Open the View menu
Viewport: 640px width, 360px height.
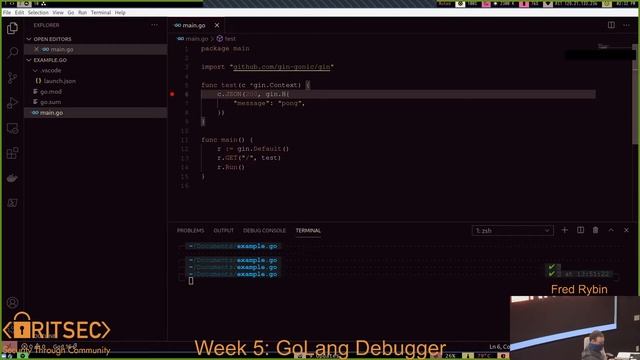click(58, 13)
